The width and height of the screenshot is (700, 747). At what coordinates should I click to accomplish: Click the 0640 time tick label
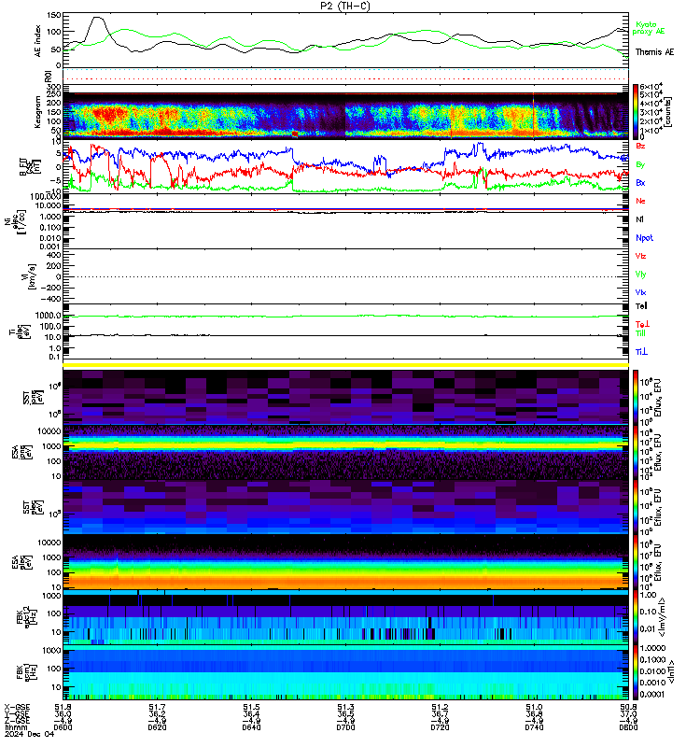(x=251, y=727)
